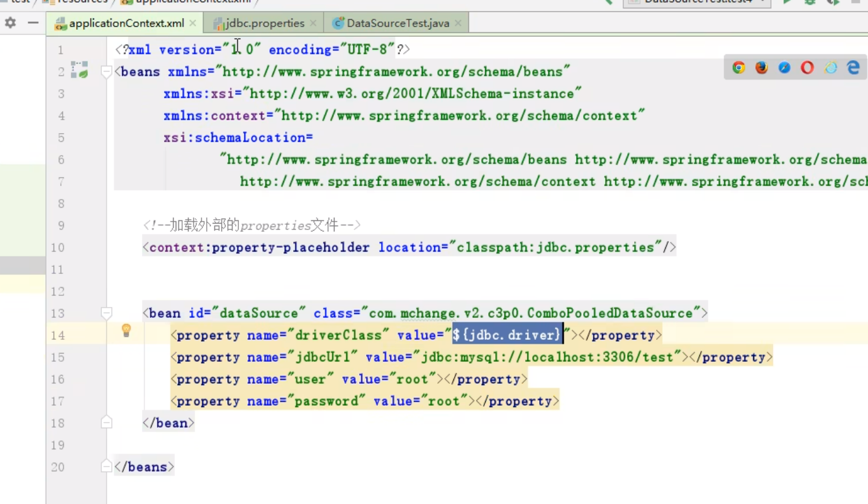Hide the project panel with minus icon
The width and height of the screenshot is (868, 504).
click(x=33, y=23)
